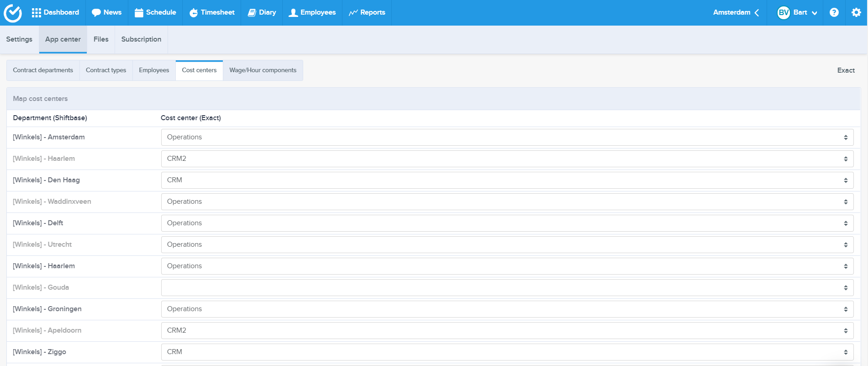The image size is (868, 366).
Task: Open the Subscription tab
Action: click(141, 39)
